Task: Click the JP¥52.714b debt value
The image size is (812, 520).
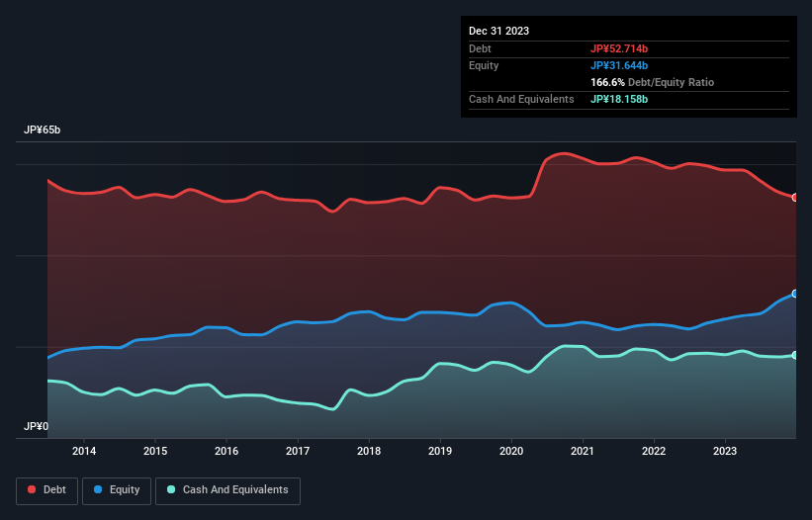Action: [x=619, y=48]
